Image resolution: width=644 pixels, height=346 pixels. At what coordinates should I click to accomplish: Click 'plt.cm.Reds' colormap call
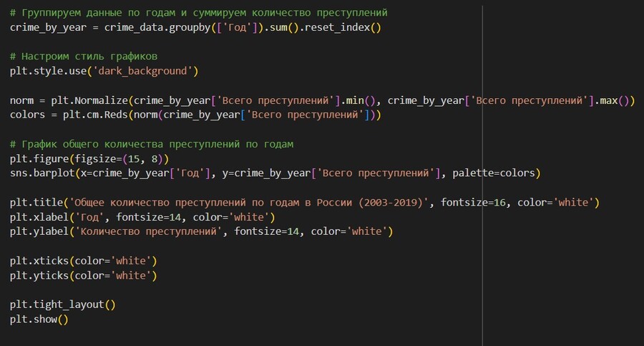[x=95, y=115]
